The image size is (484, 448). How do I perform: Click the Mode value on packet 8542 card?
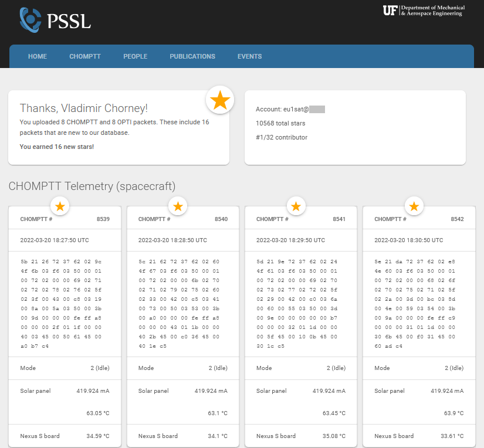[x=454, y=368]
